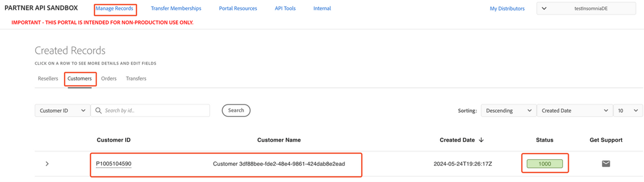The height and width of the screenshot is (182, 644).
Task: Click the PARTNER API SANDBOX title
Action: (x=41, y=9)
